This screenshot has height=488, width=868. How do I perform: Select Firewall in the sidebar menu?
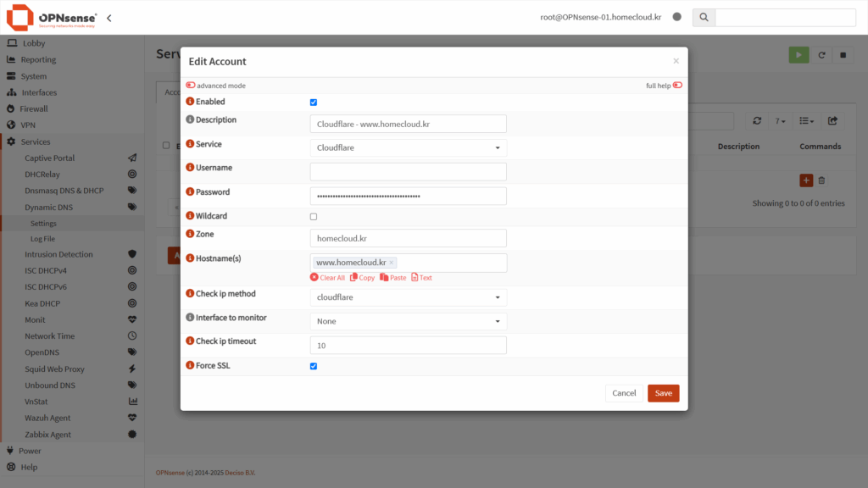(34, 108)
